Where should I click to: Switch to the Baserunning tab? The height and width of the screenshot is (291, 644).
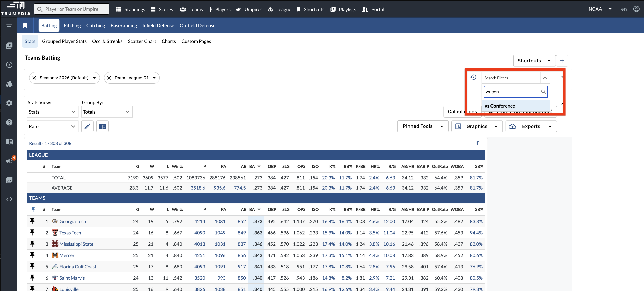coord(124,26)
